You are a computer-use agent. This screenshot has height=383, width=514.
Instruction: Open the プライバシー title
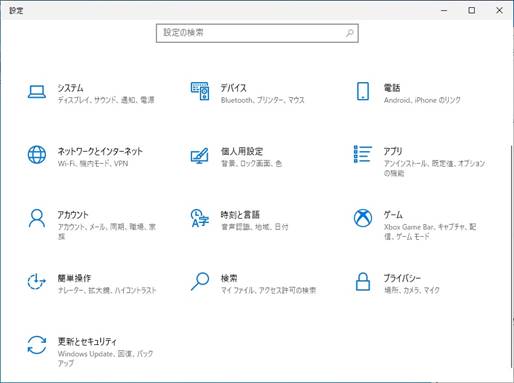tap(402, 278)
